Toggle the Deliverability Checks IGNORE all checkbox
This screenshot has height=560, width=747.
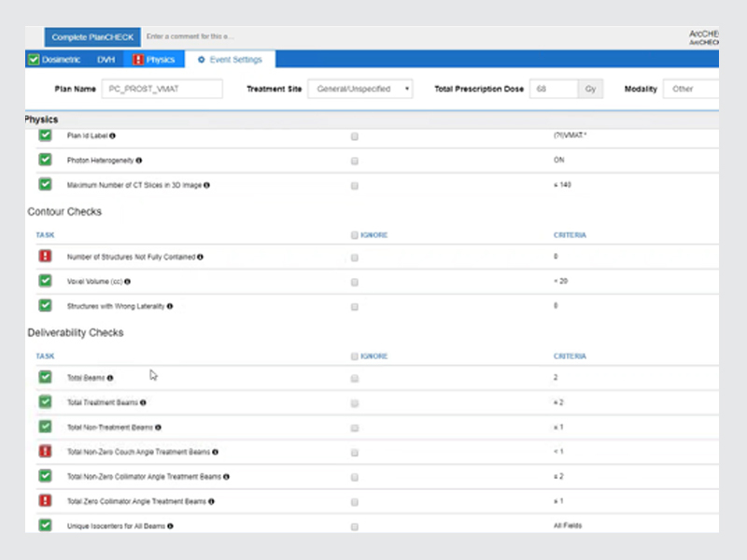[x=355, y=357]
